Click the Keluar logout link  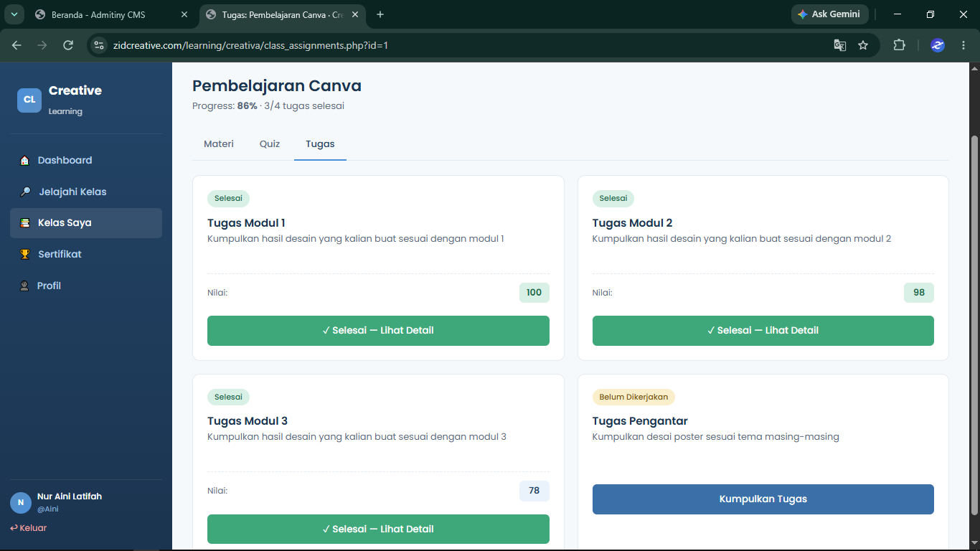(29, 528)
